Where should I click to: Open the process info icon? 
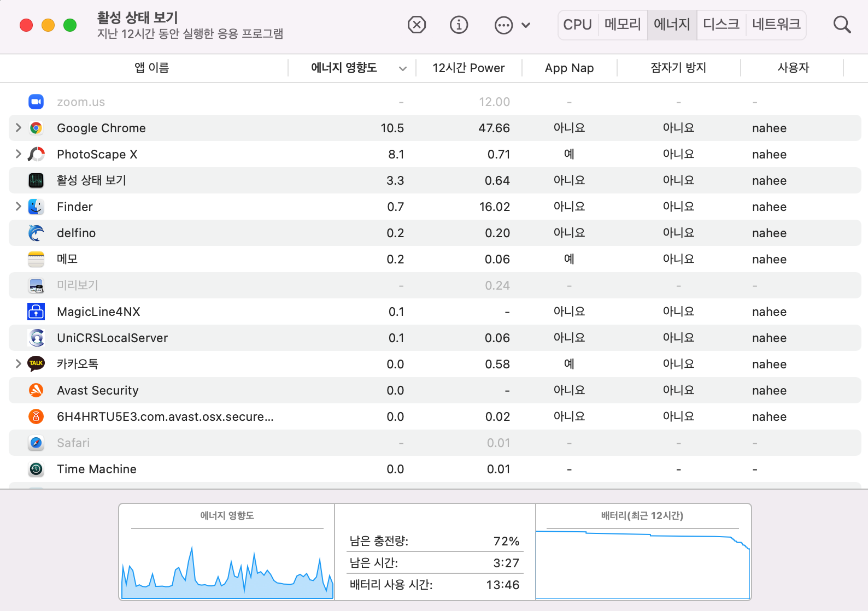point(459,25)
